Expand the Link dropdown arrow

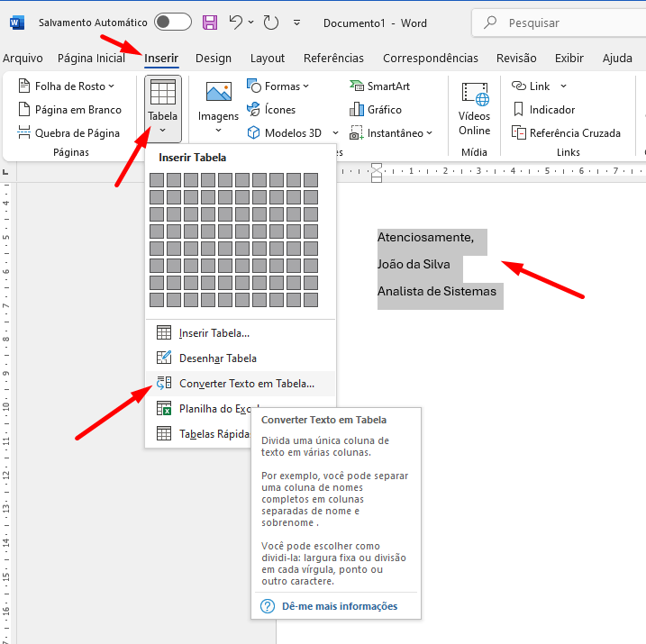pos(563,86)
